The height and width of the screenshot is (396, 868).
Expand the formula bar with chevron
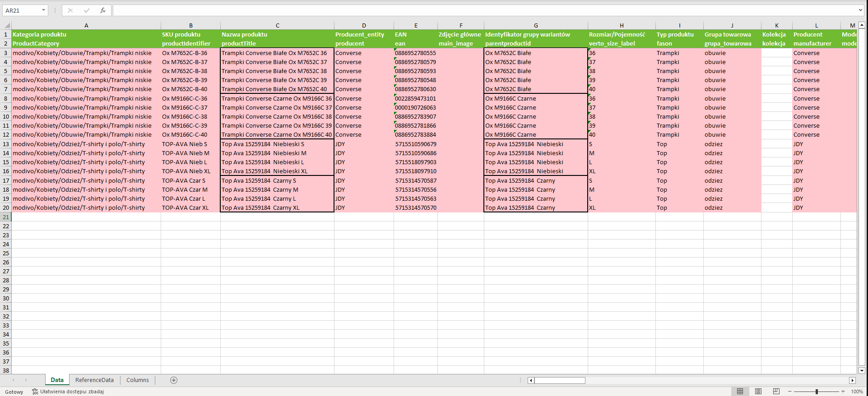tap(860, 10)
